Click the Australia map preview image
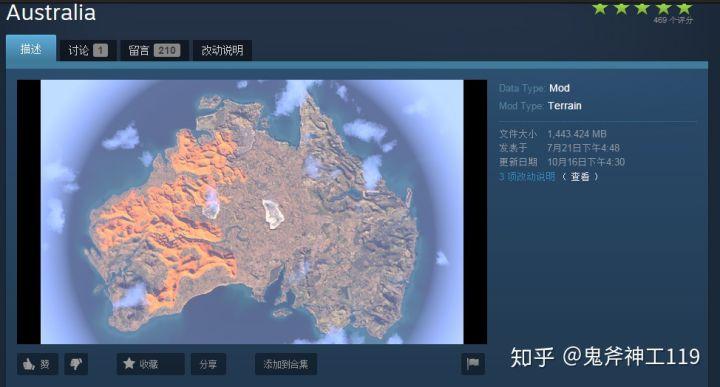 (252, 212)
